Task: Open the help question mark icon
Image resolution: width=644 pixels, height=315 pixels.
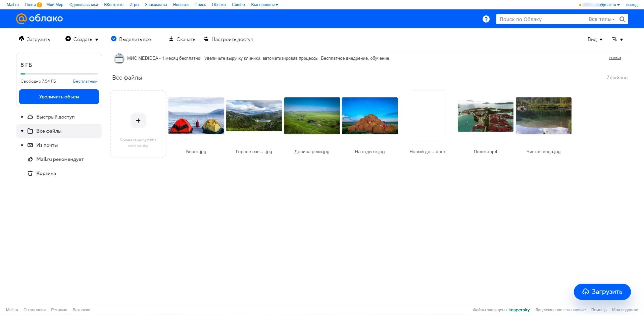Action: tap(486, 19)
